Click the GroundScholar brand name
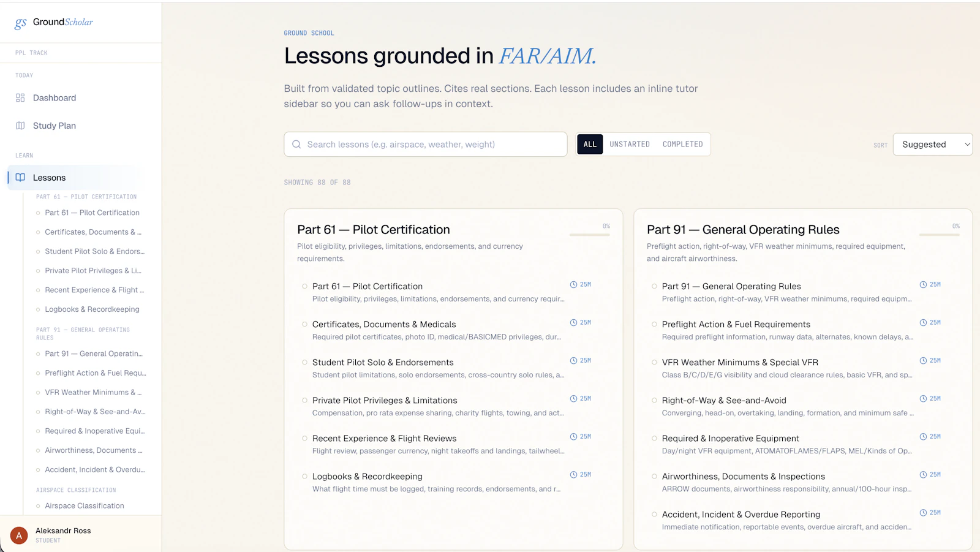Image resolution: width=980 pixels, height=552 pixels. [63, 22]
